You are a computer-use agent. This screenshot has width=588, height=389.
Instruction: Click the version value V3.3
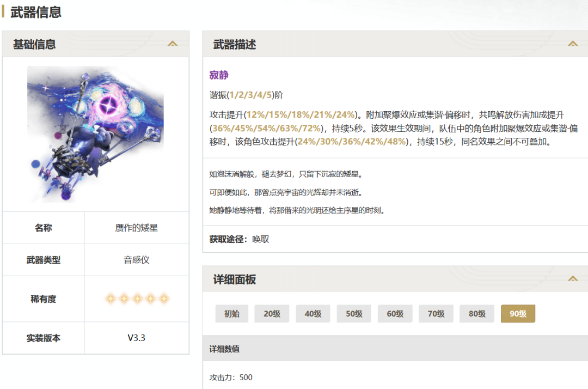pos(137,338)
